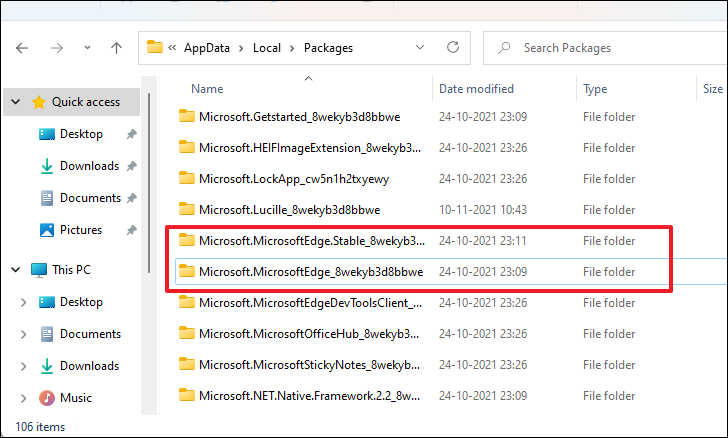Select the Microsoft.MicrosoftEdge_8wekyb3d8bbwe folder
This screenshot has width=728, height=438.
[311, 272]
